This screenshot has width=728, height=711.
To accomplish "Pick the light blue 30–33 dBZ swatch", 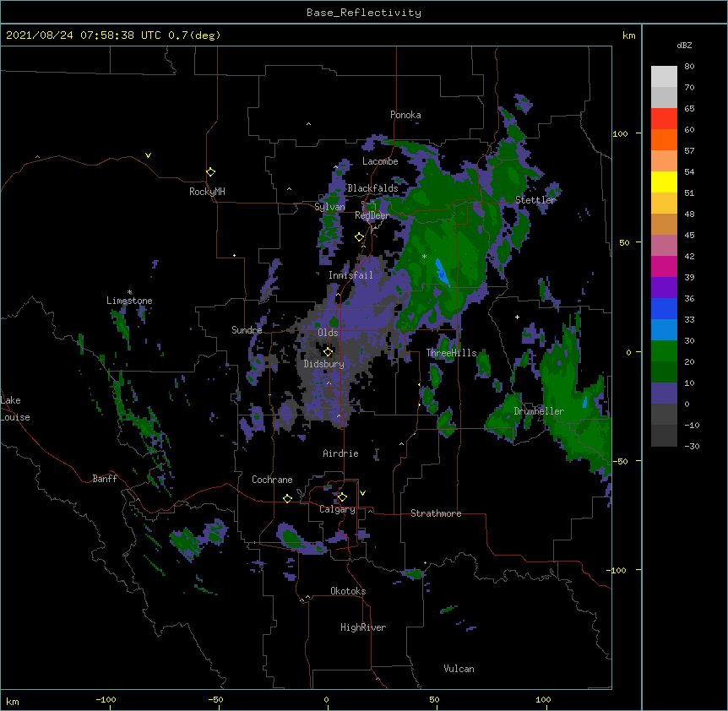I will 664,329.
